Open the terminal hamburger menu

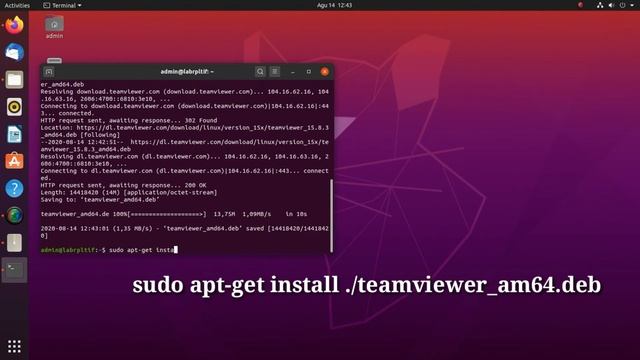pos(275,72)
